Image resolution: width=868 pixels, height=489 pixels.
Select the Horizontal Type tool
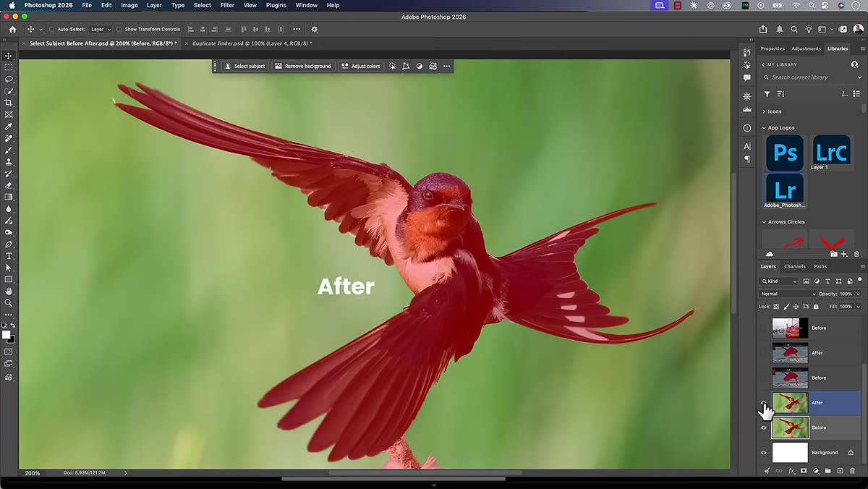[9, 256]
